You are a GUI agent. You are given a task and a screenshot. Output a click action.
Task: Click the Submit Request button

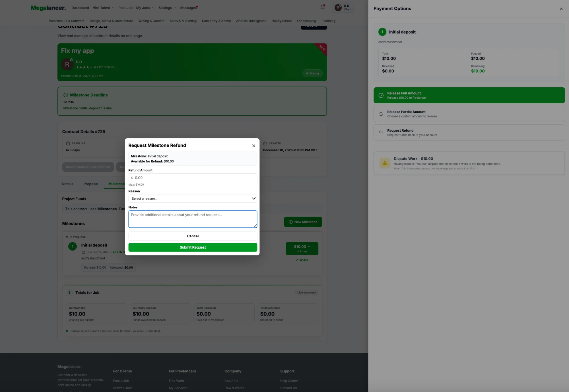coord(193,247)
